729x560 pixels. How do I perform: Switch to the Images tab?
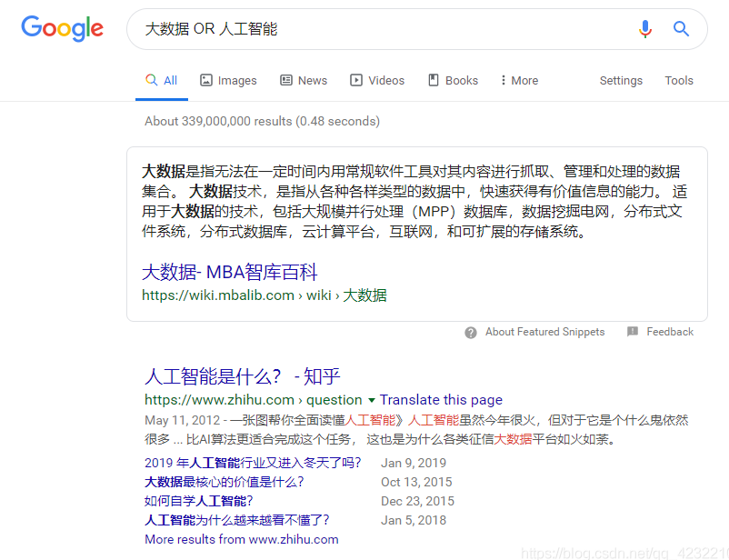(x=228, y=81)
